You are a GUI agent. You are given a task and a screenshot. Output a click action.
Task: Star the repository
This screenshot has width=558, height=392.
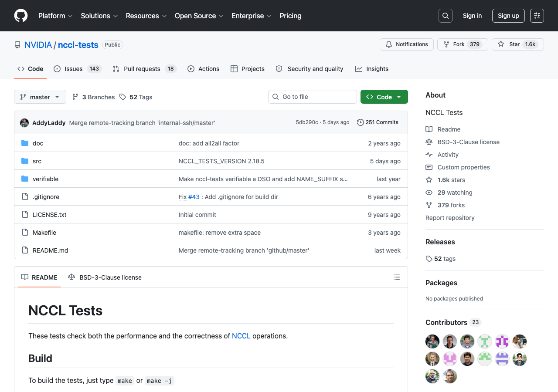(x=518, y=44)
